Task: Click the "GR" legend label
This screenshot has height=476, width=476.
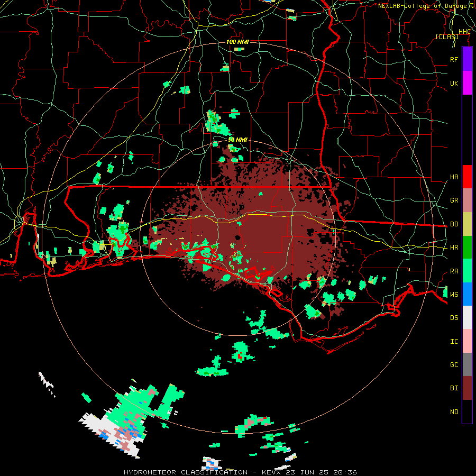Action: tap(454, 200)
